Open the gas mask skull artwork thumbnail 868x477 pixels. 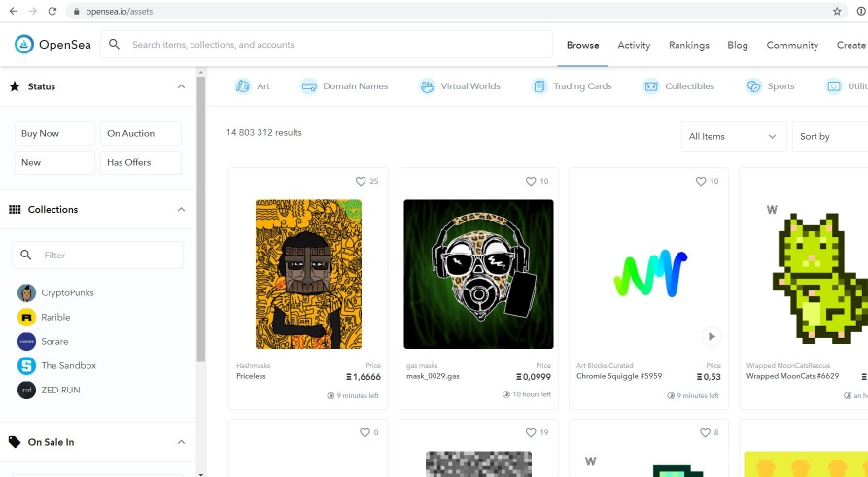478,274
